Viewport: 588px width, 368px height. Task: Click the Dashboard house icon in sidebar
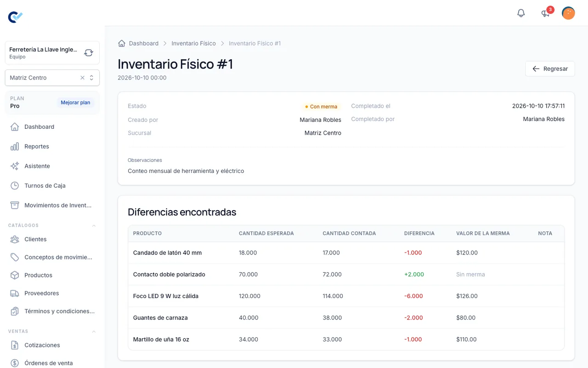click(15, 126)
